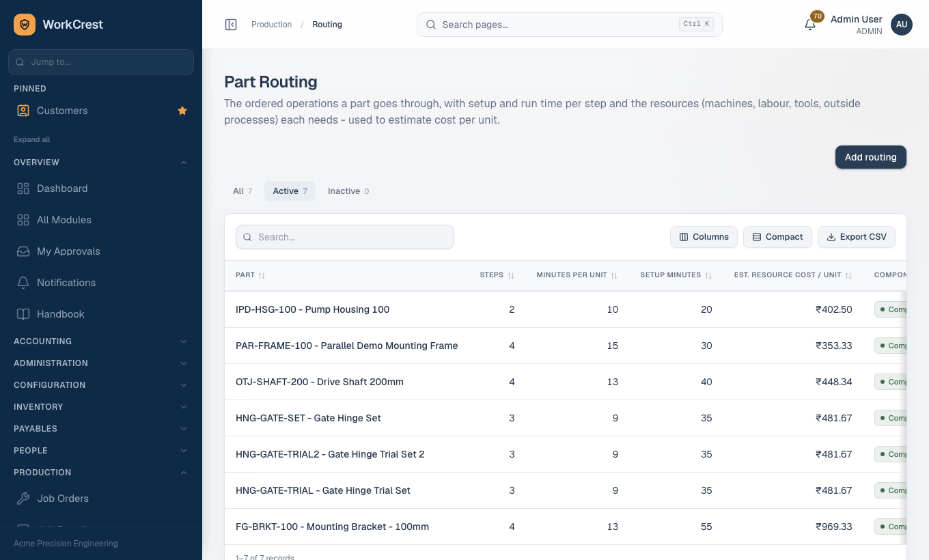Open the Columns chooser button
929x560 pixels.
(x=704, y=237)
